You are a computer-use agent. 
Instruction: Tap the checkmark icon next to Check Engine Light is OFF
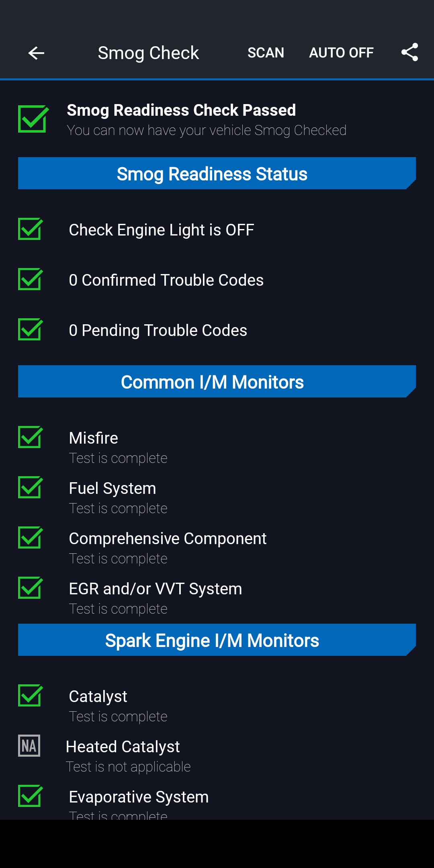30,229
